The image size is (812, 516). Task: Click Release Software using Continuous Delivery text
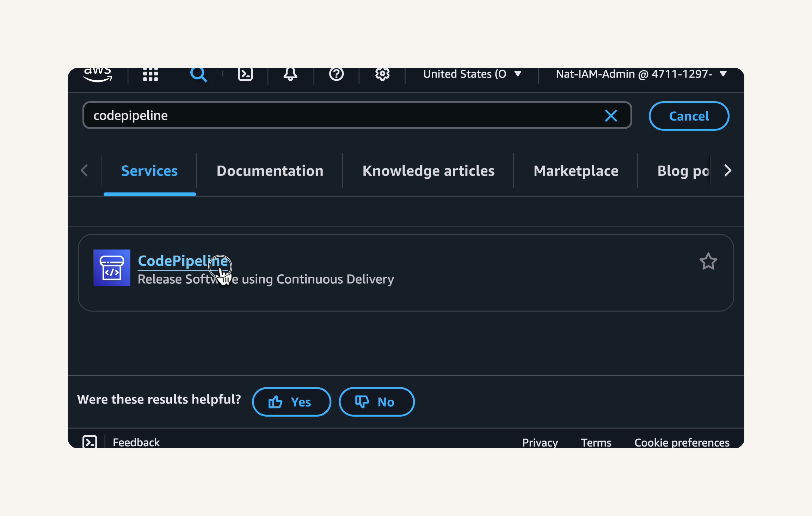pos(266,279)
